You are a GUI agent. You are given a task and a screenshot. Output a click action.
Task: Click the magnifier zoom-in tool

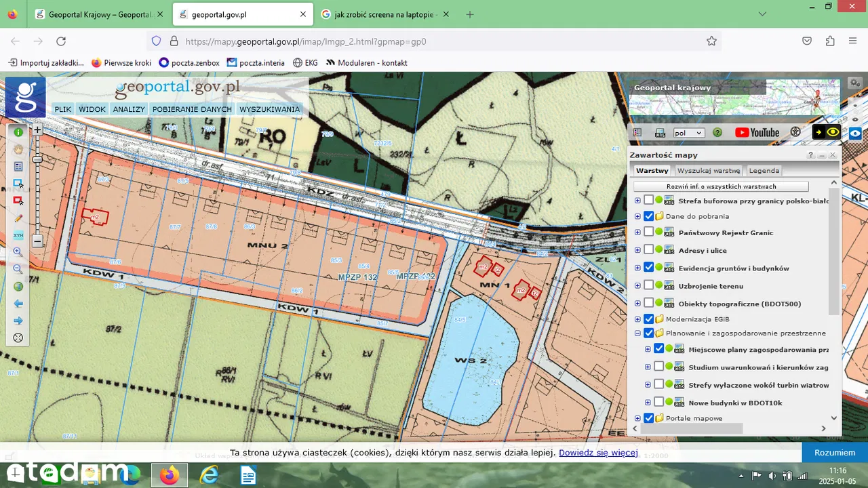(18, 252)
